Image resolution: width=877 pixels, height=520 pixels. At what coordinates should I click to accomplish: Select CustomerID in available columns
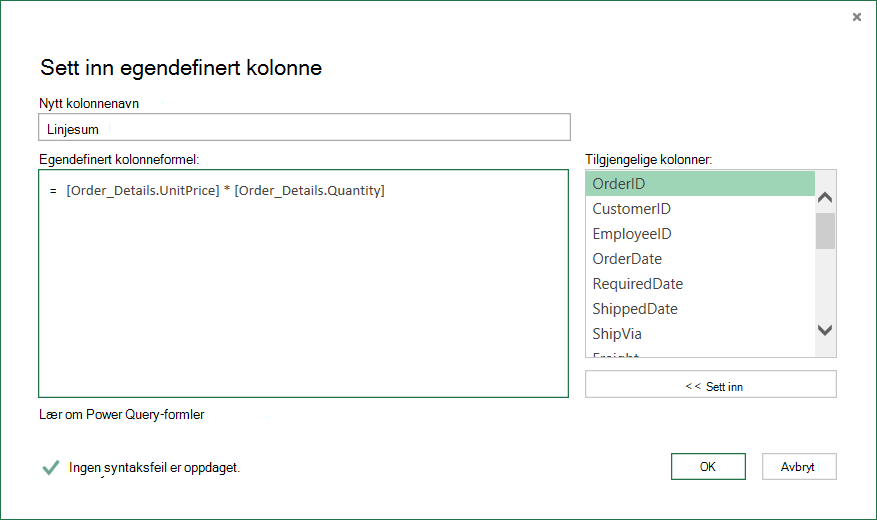point(700,209)
